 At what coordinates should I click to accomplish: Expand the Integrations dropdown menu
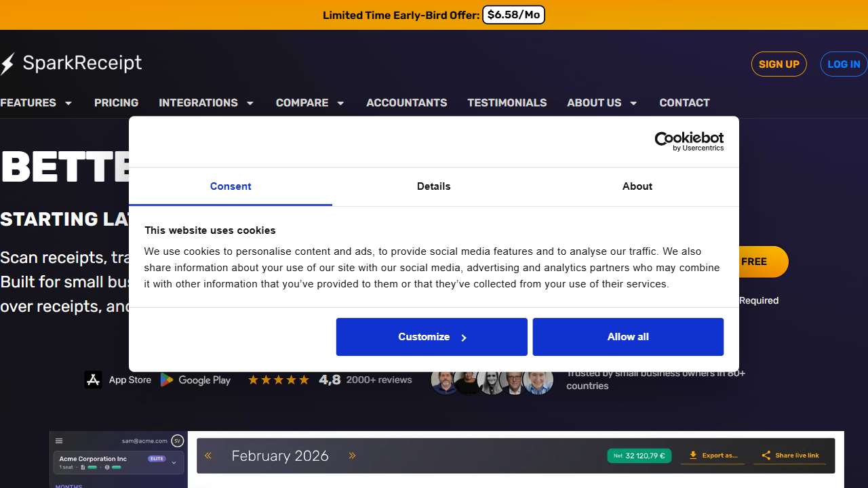pyautogui.click(x=206, y=103)
